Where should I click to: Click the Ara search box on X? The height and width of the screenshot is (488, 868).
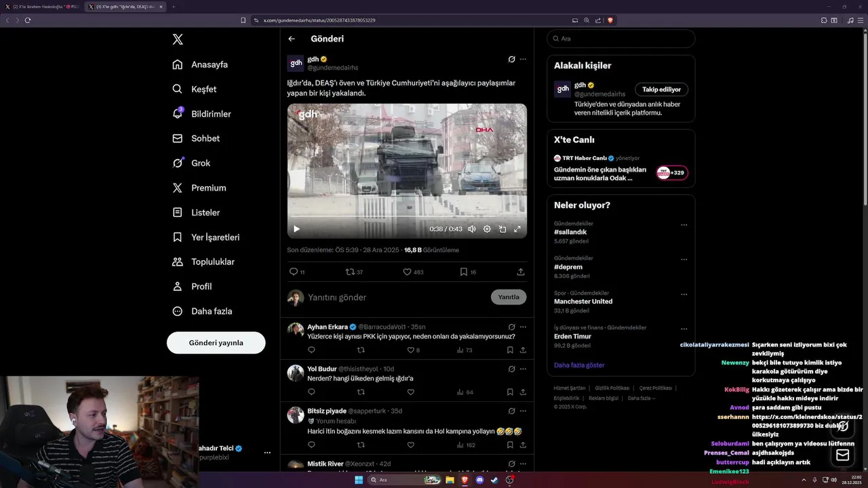pos(620,39)
